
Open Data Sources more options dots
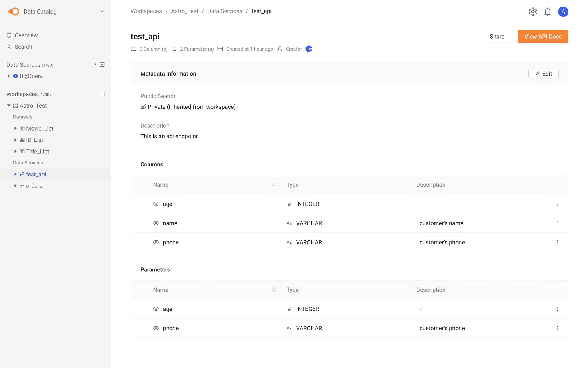(x=95, y=65)
